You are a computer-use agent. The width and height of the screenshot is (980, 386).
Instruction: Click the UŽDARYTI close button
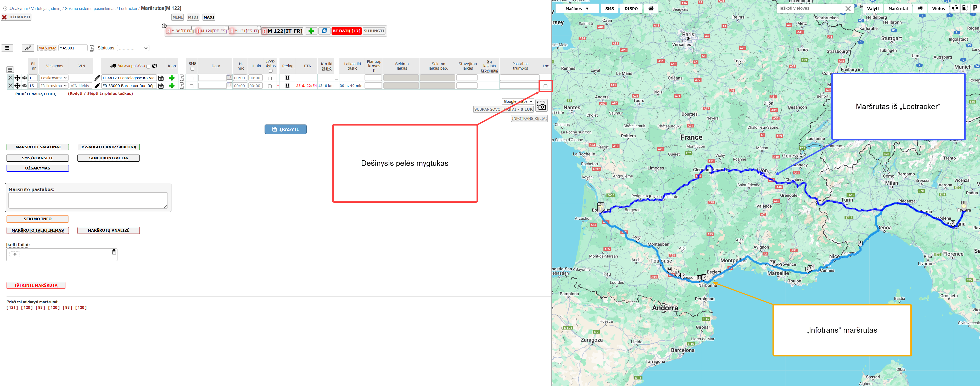[x=16, y=17]
